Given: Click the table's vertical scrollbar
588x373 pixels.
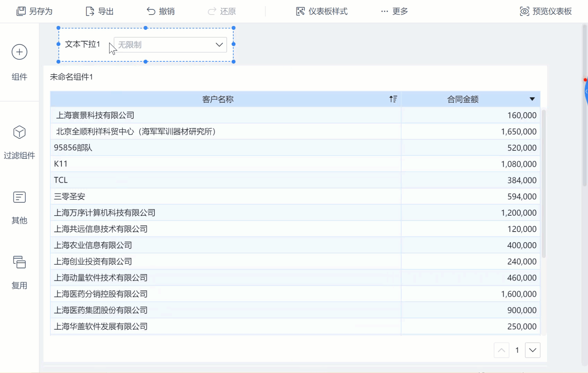Looking at the screenshot, I should coord(544,184).
